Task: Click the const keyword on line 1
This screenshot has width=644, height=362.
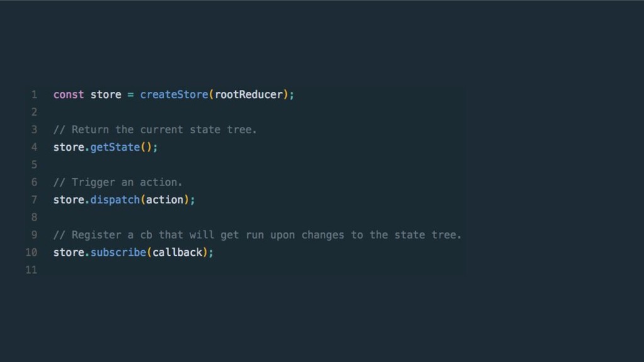Action: click(x=69, y=95)
